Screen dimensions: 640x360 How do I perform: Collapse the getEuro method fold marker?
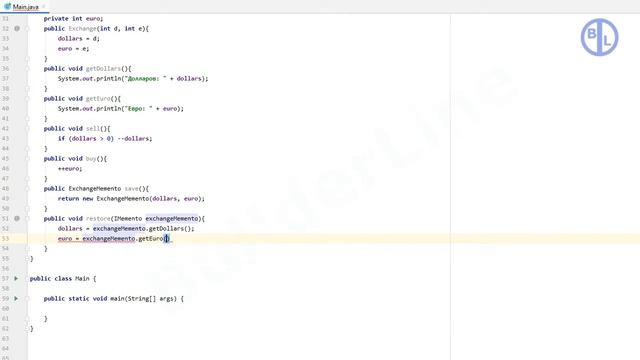point(27,98)
